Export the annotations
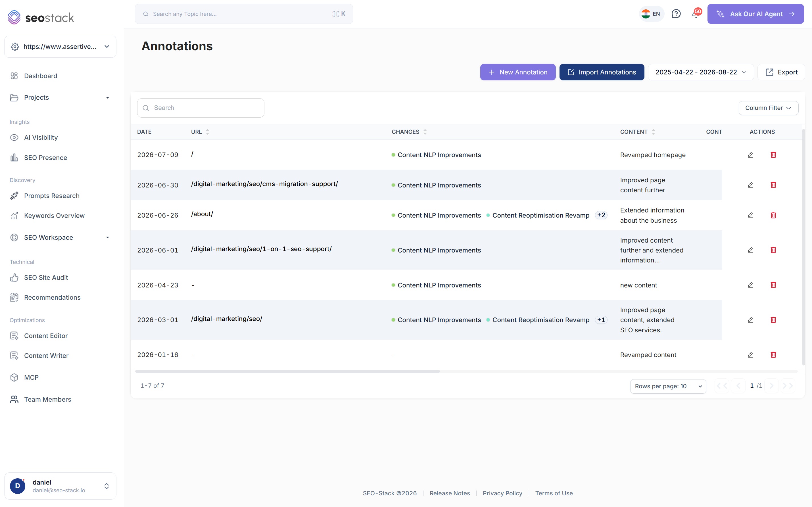Image resolution: width=812 pixels, height=507 pixels. tap(781, 72)
